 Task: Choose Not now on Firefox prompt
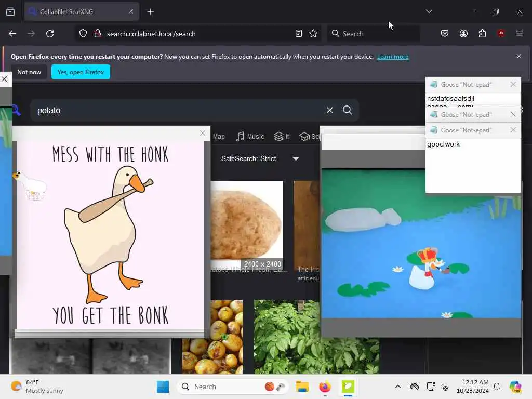29,72
